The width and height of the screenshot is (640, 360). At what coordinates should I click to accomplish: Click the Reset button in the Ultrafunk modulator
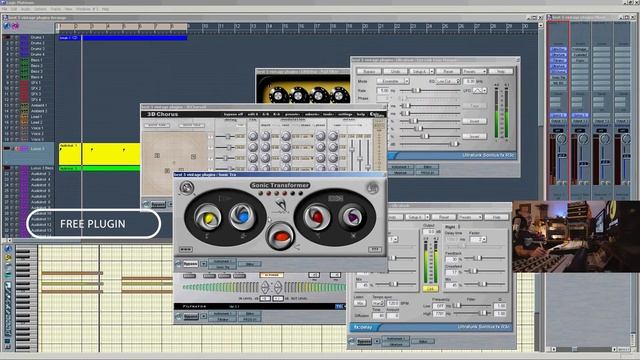[x=448, y=71]
